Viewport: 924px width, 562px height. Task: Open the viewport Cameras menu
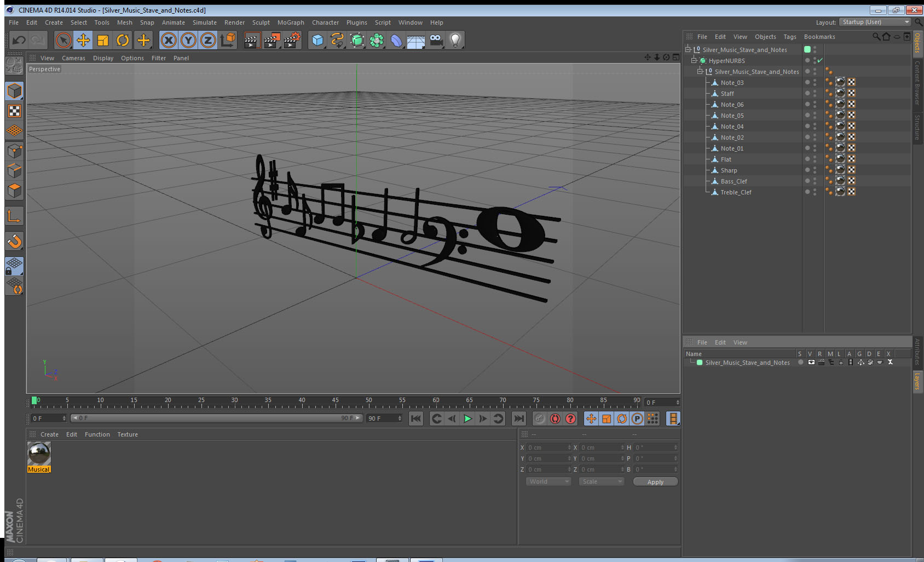point(73,58)
